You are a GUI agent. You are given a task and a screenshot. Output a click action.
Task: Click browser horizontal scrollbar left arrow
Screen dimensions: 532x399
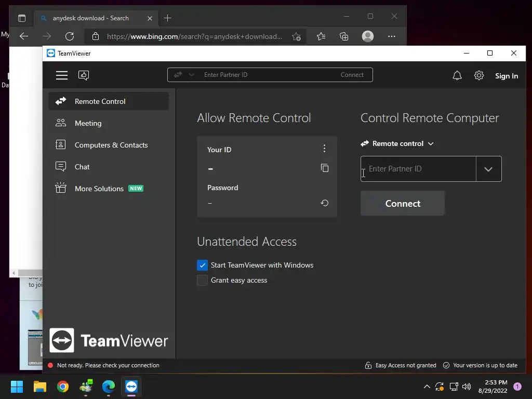14,273
